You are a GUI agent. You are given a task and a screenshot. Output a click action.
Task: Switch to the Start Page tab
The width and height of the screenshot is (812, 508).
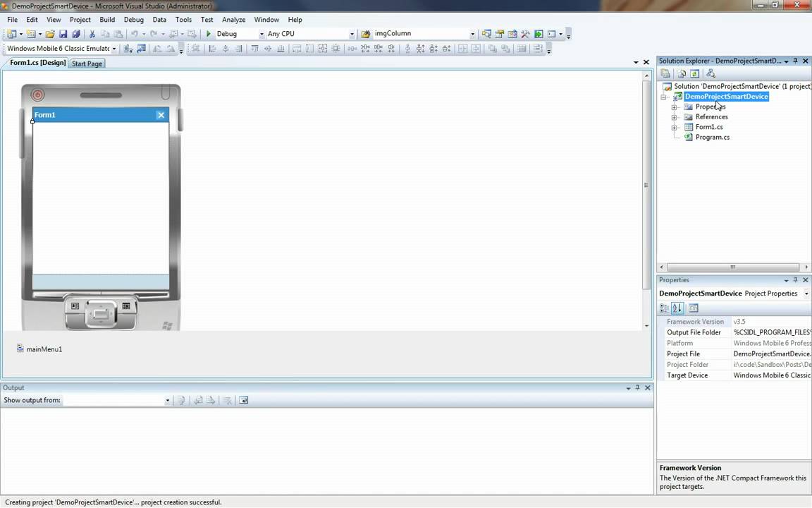(87, 64)
